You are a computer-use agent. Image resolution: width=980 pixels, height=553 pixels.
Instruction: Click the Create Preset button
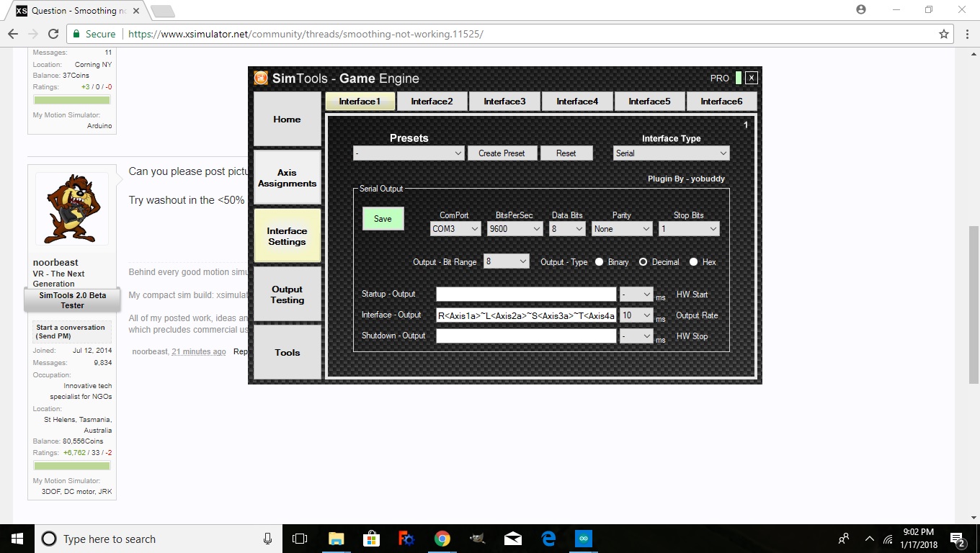(x=502, y=153)
